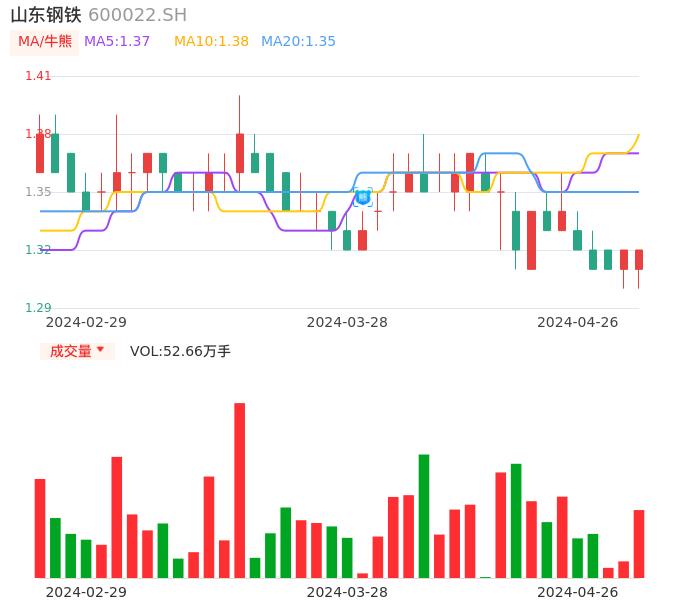Open the 成交量 indicator dropdown
The width and height of the screenshot is (686, 606).
tap(77, 351)
